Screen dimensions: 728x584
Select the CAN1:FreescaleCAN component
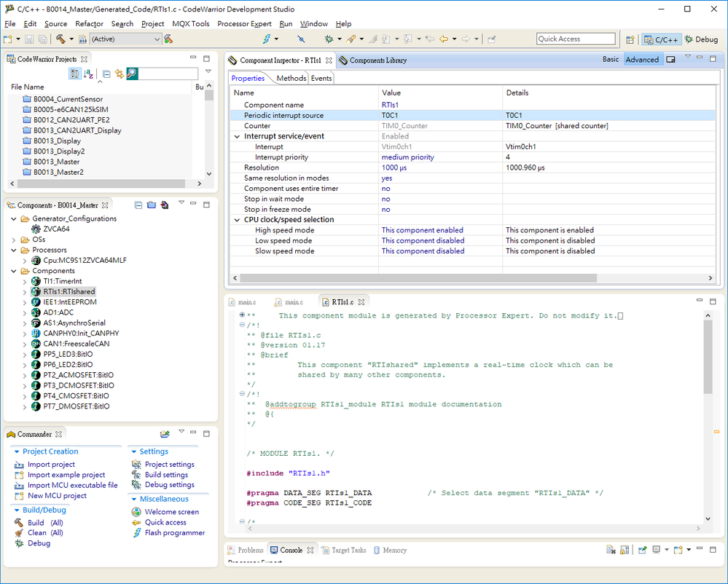(76, 344)
